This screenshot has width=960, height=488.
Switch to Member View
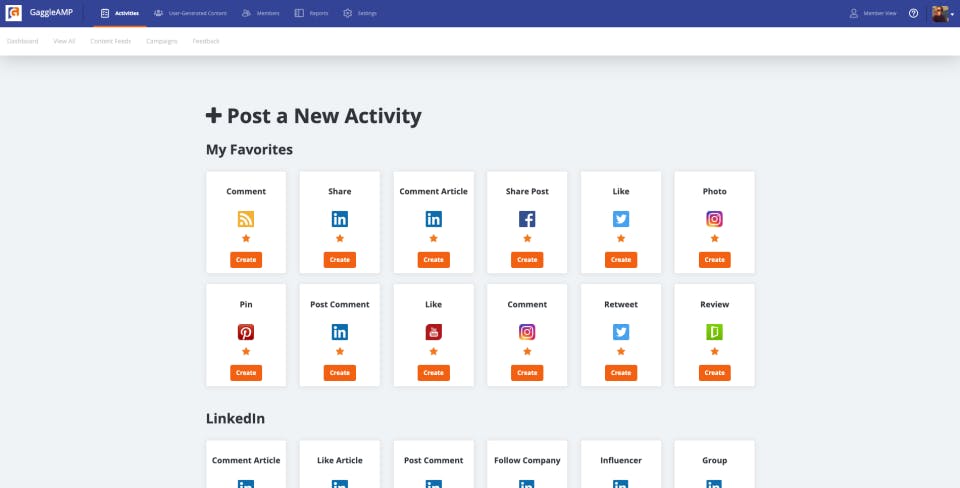pos(873,13)
